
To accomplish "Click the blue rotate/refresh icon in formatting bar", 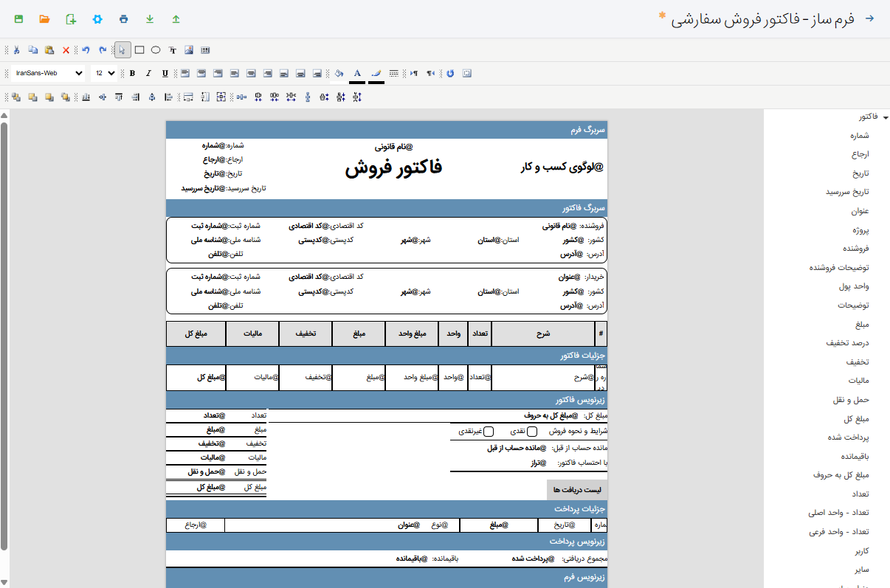I will pos(450,73).
